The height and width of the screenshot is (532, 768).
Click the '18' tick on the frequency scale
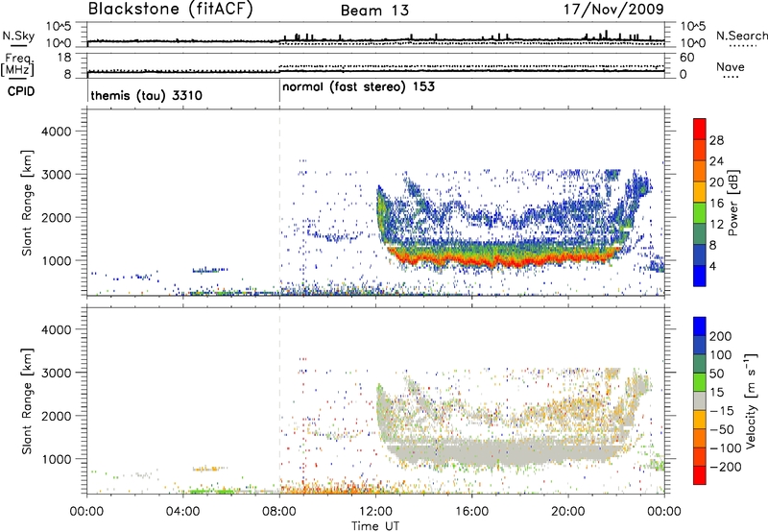[x=64, y=58]
